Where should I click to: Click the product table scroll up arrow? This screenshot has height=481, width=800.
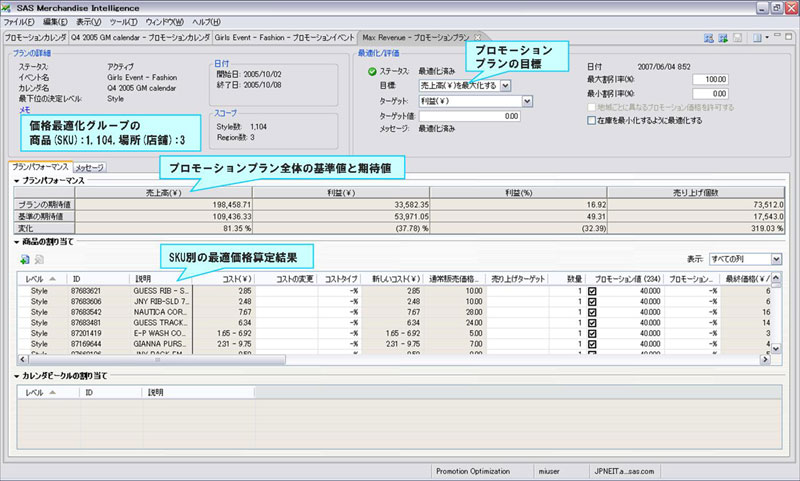pos(776,279)
